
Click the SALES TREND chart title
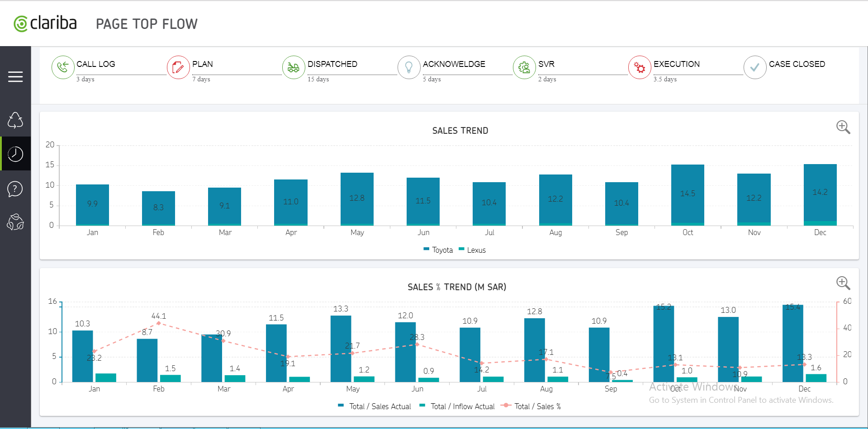(460, 131)
